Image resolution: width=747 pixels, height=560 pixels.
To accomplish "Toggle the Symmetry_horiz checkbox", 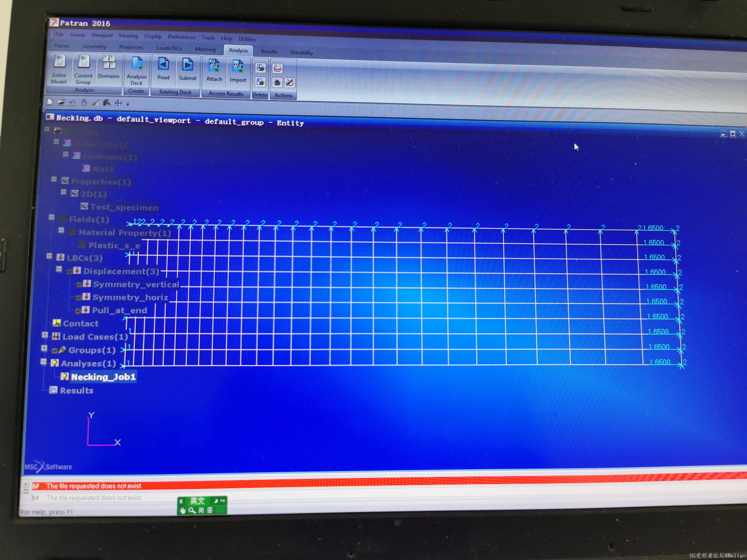I will pyautogui.click(x=79, y=297).
